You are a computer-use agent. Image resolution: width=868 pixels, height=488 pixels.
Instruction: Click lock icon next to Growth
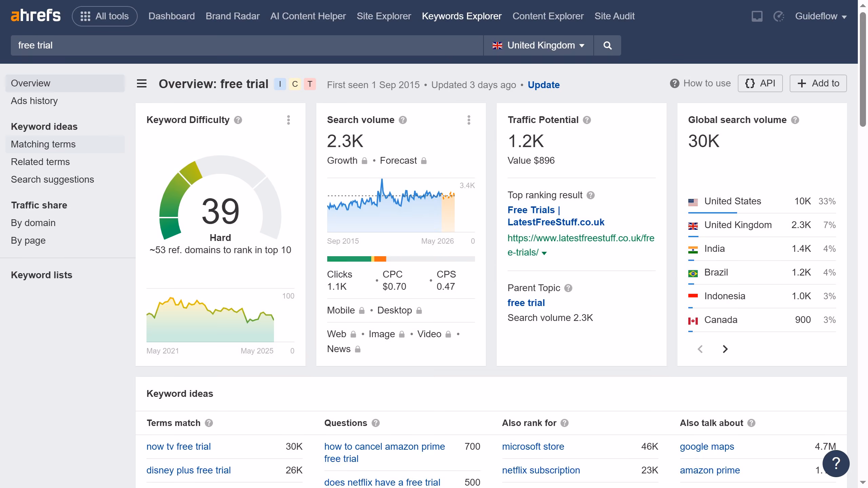[364, 161]
